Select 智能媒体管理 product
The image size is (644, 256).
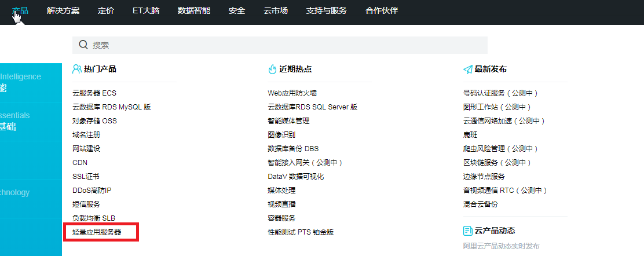[289, 121]
